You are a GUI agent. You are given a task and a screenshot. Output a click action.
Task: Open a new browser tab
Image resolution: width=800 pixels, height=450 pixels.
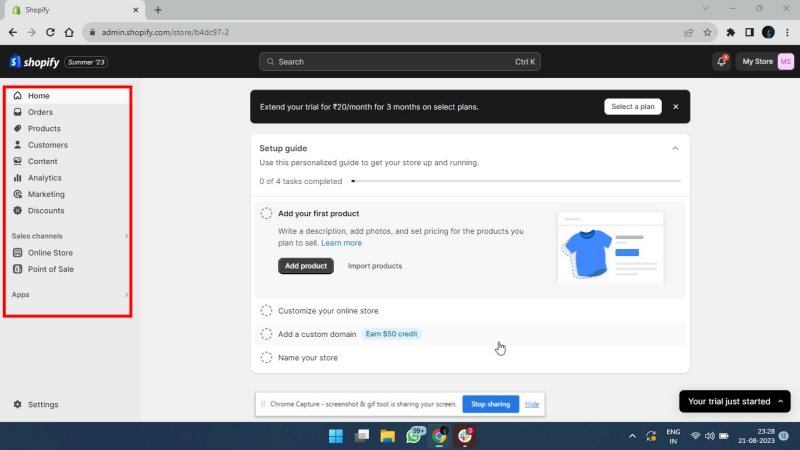(x=158, y=10)
